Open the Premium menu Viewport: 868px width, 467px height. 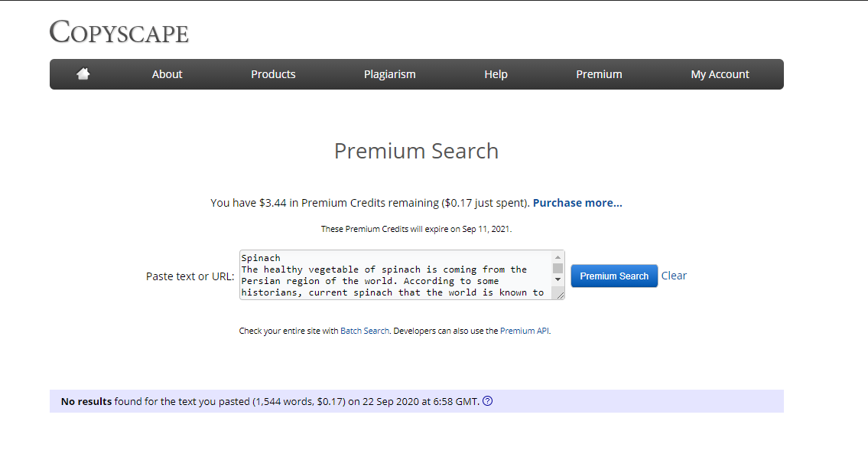pyautogui.click(x=599, y=74)
